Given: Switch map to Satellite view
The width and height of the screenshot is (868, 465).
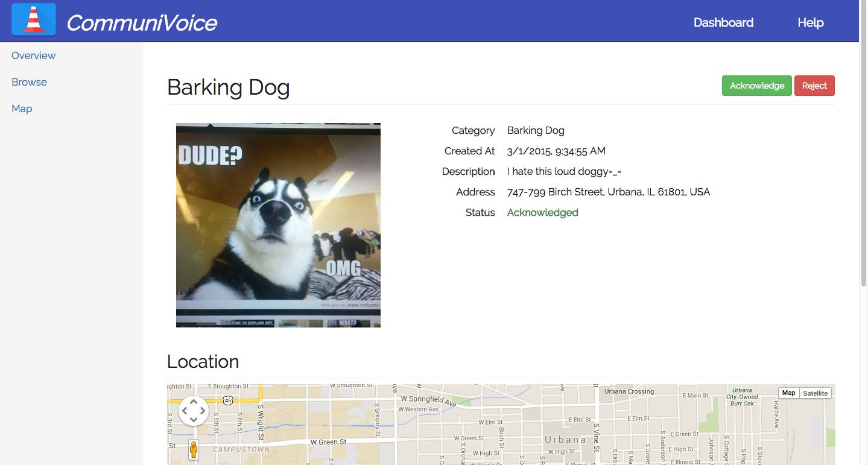Looking at the screenshot, I should (815, 393).
